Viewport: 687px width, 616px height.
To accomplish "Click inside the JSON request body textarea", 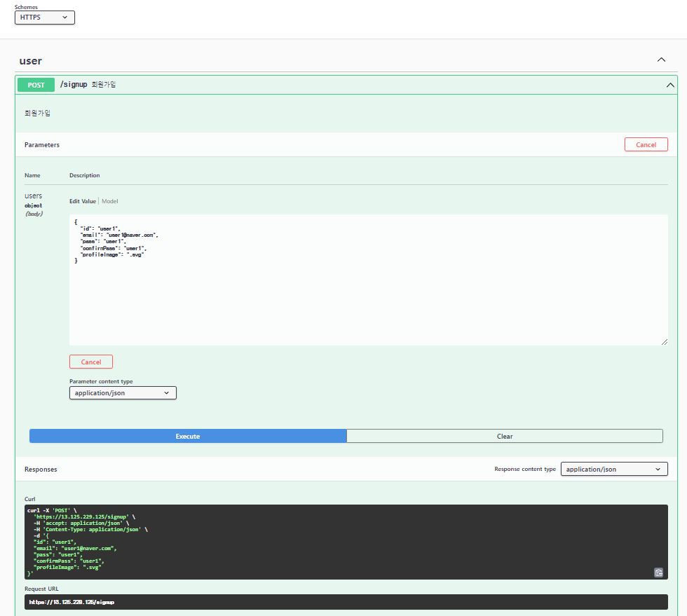I will pos(369,280).
